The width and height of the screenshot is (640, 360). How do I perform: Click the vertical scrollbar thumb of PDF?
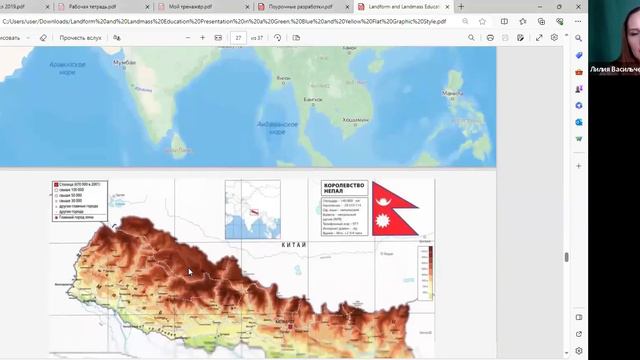coord(566,257)
